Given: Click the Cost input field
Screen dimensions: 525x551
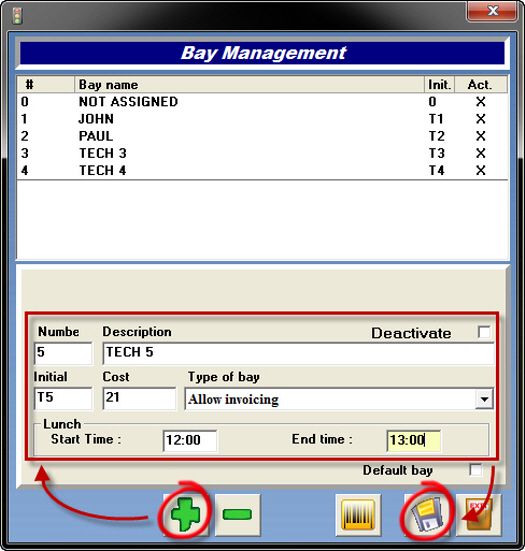Looking at the screenshot, I should click(x=139, y=398).
